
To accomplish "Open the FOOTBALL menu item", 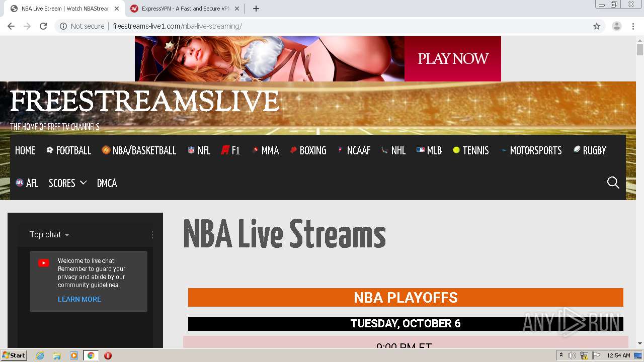I will pos(68,150).
